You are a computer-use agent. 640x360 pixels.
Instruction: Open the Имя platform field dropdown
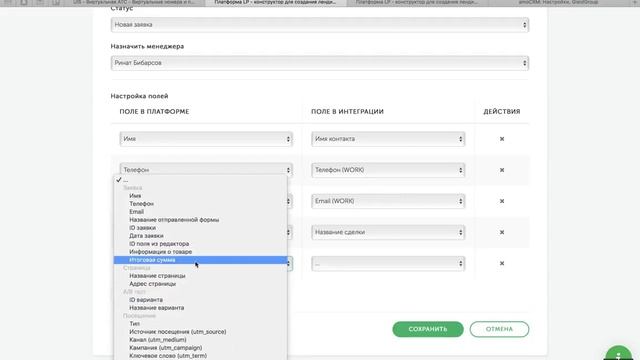click(x=206, y=139)
